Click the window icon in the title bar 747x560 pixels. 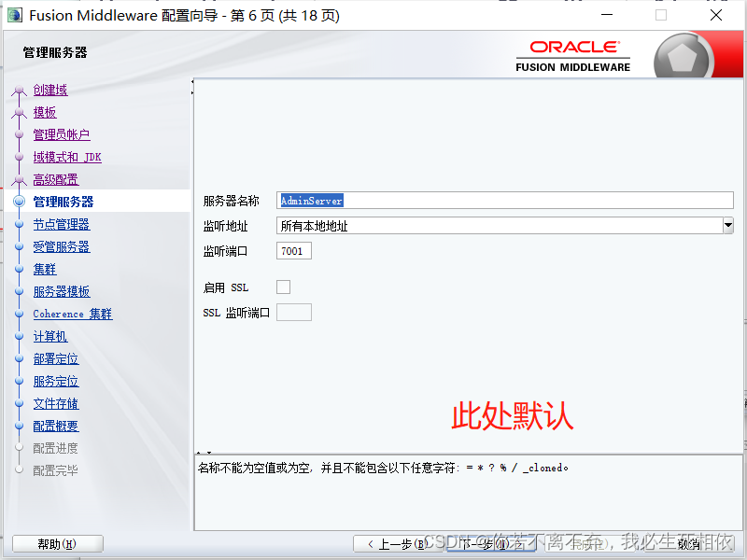point(15,15)
